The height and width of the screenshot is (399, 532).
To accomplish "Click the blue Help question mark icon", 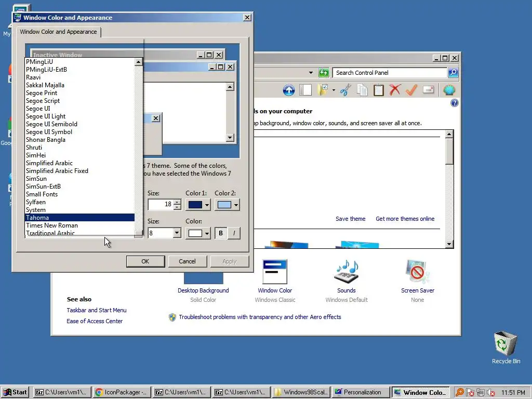I will click(454, 103).
